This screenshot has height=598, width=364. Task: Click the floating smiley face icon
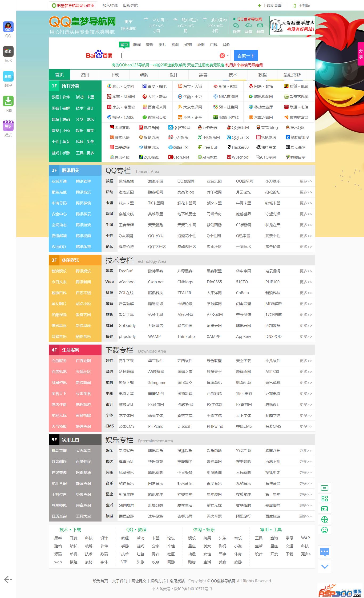point(325,530)
